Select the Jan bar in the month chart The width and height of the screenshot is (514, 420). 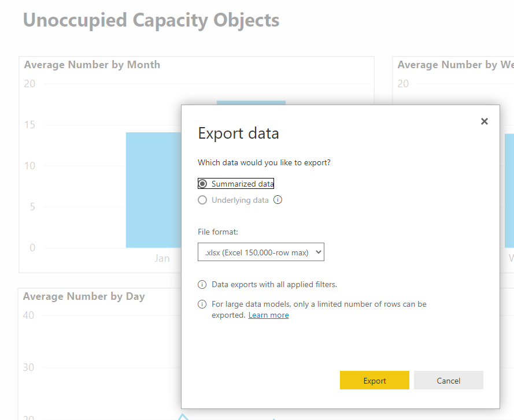[x=153, y=191]
